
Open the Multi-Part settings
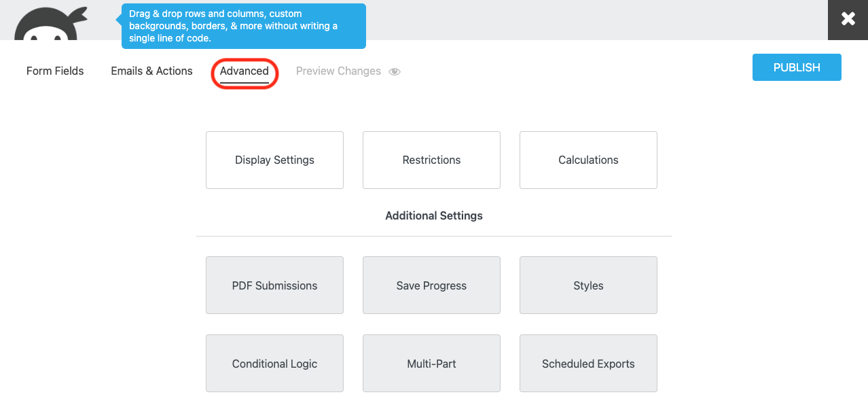(x=431, y=363)
